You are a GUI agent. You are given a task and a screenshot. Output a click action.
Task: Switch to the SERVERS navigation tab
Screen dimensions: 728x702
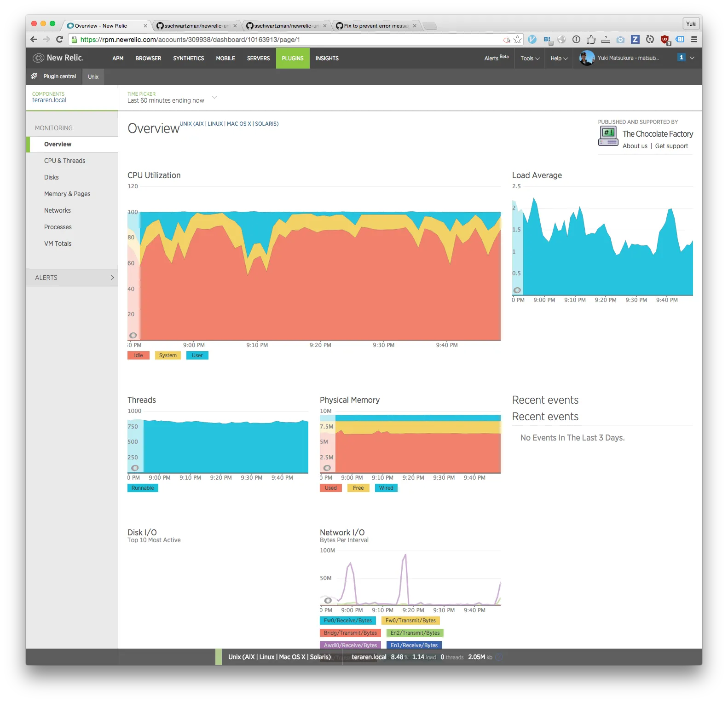[258, 58]
